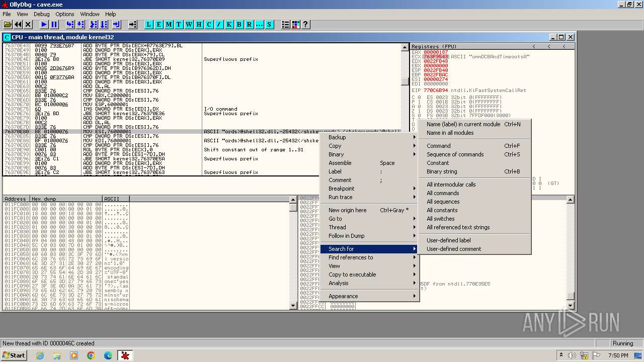Open Patches window with slash button
The image size is (644, 362).
pyautogui.click(x=219, y=24)
